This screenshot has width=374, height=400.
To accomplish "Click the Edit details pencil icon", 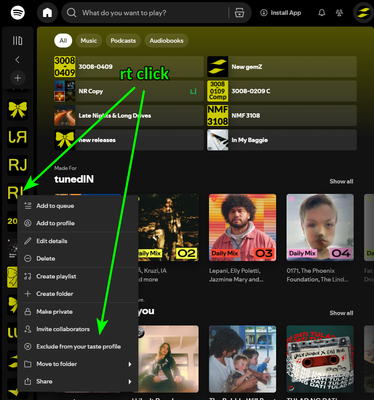I will [28, 241].
